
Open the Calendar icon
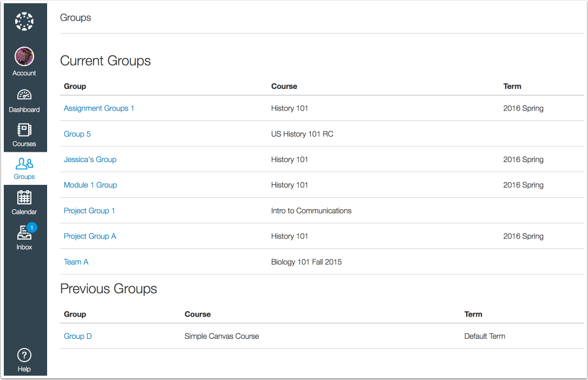(x=24, y=198)
